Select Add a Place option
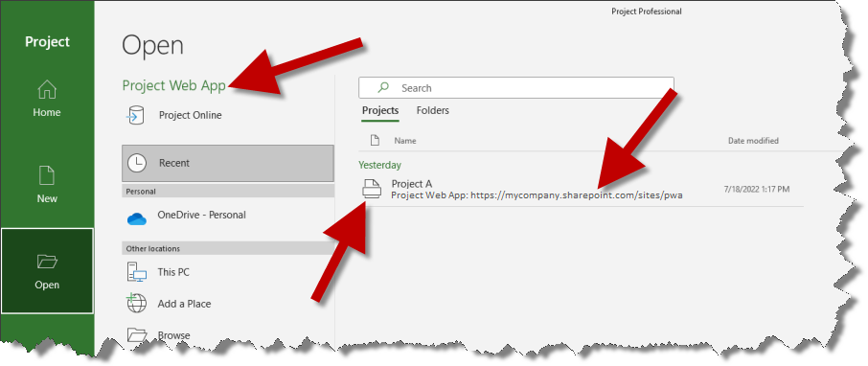 (184, 304)
